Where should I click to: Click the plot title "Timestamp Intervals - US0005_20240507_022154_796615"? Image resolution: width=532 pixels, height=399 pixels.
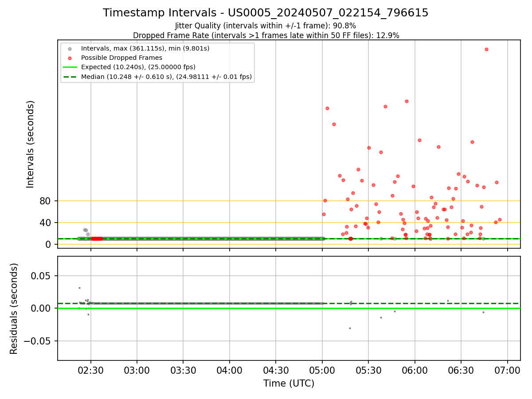(x=266, y=13)
